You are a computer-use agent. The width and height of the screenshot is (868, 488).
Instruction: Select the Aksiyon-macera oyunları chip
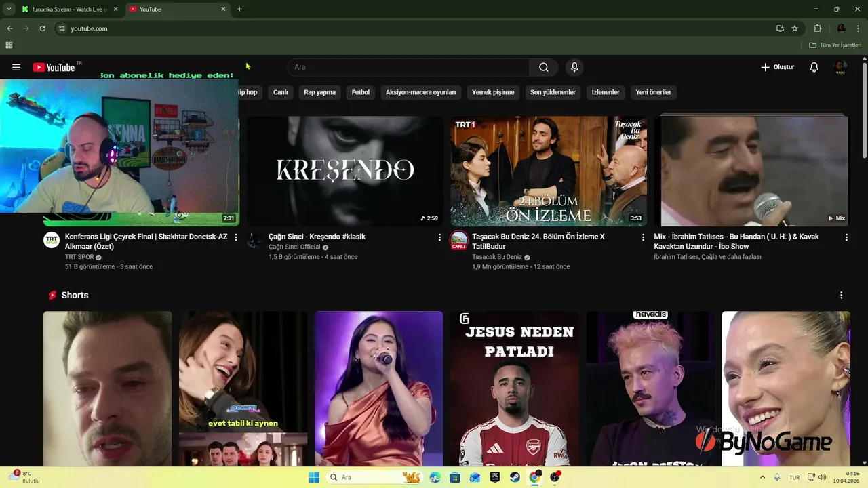pos(420,92)
